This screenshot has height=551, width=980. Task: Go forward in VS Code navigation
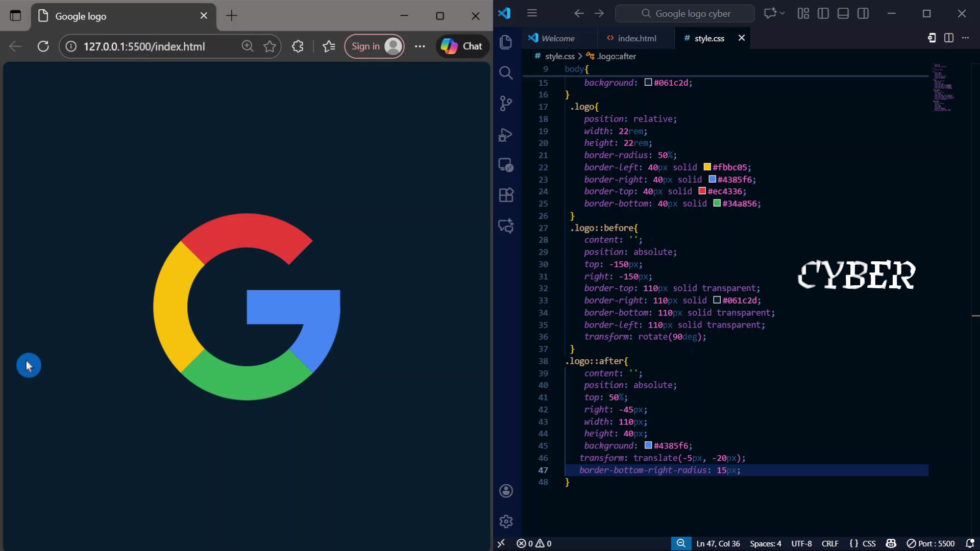599,13
